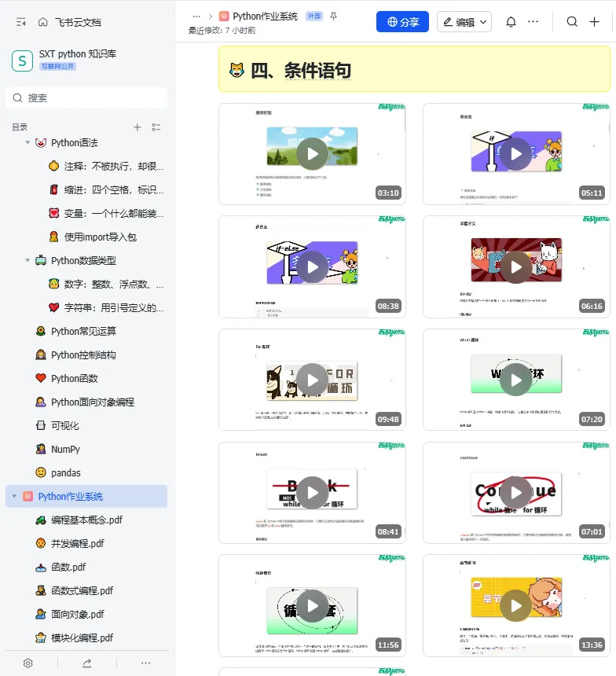Click the sidebar bottom share arrow icon

(x=87, y=663)
